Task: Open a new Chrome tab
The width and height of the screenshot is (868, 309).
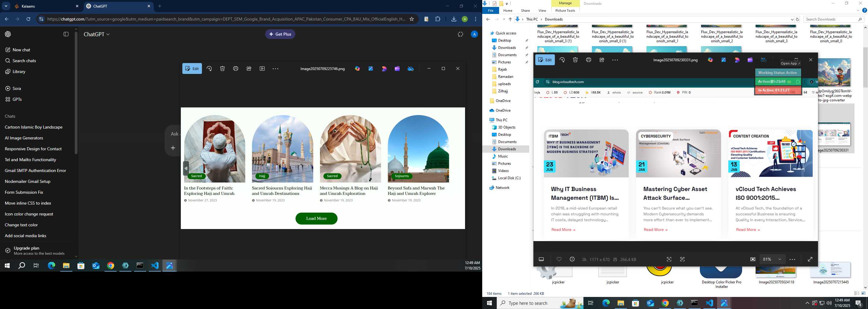Action: pyautogui.click(x=160, y=6)
